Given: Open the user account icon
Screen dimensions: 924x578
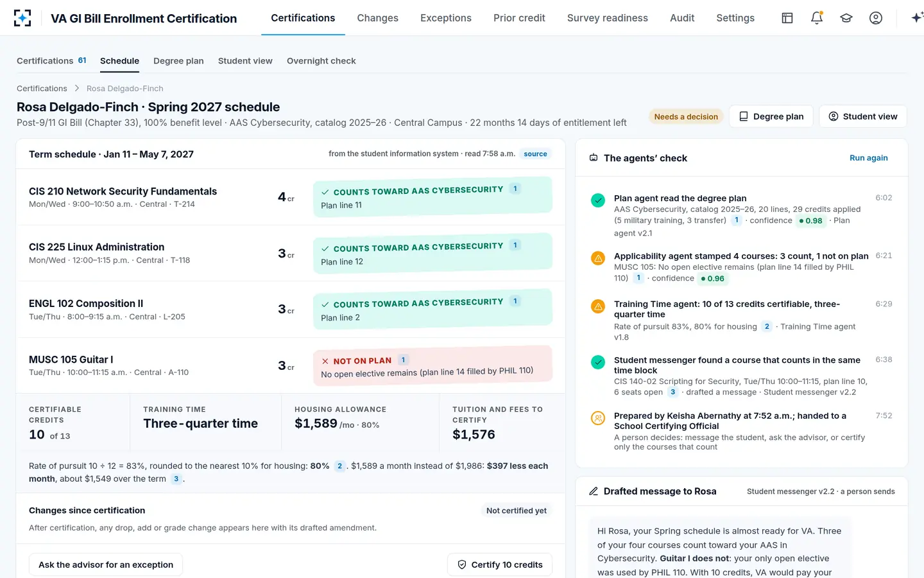Looking at the screenshot, I should pos(876,18).
